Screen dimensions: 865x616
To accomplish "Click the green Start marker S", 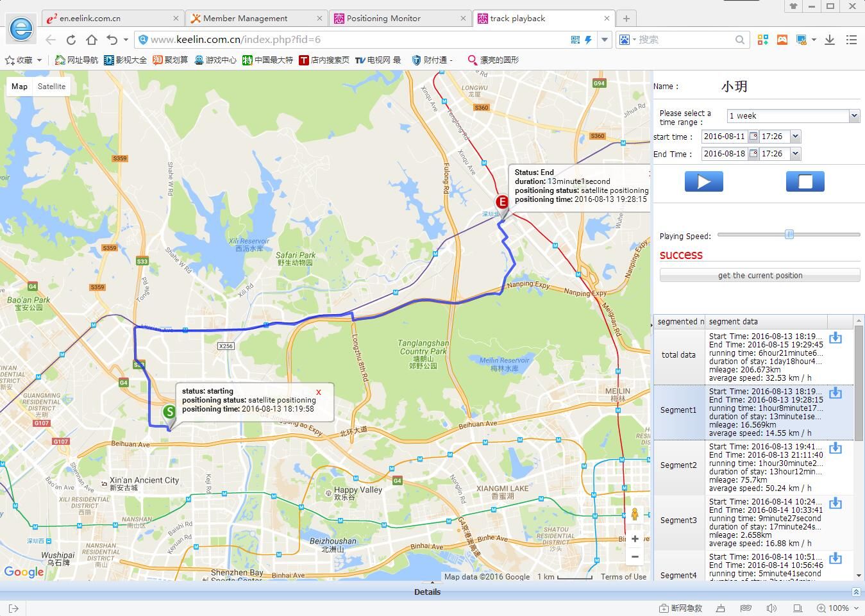I will tap(169, 412).
